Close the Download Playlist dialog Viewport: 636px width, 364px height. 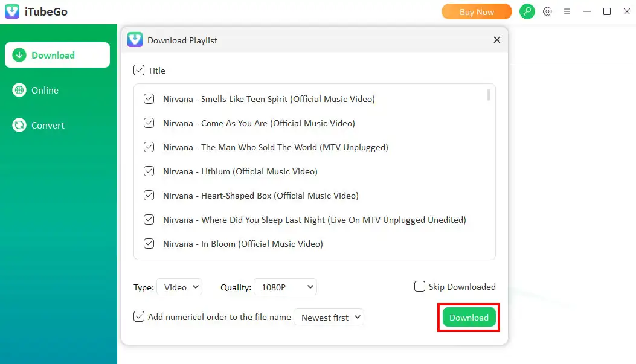tap(496, 40)
